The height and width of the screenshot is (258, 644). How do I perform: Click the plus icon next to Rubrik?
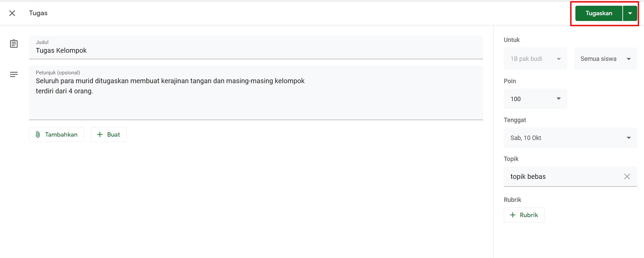(512, 215)
